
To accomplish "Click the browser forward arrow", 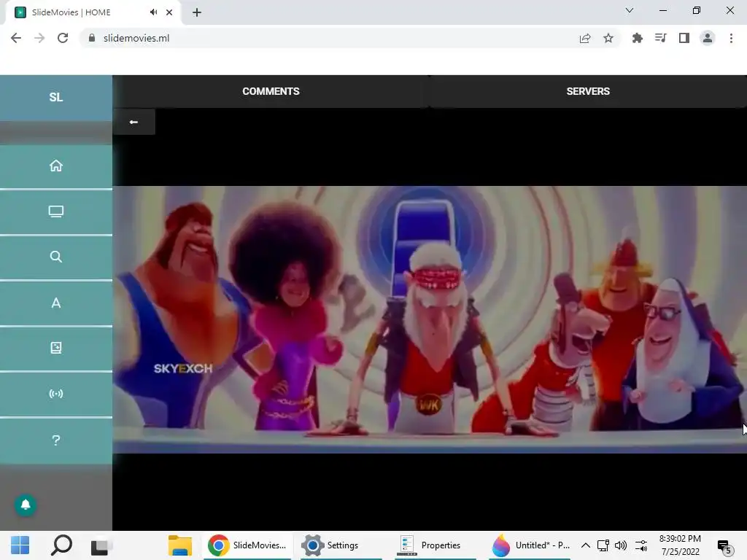I will (x=39, y=38).
